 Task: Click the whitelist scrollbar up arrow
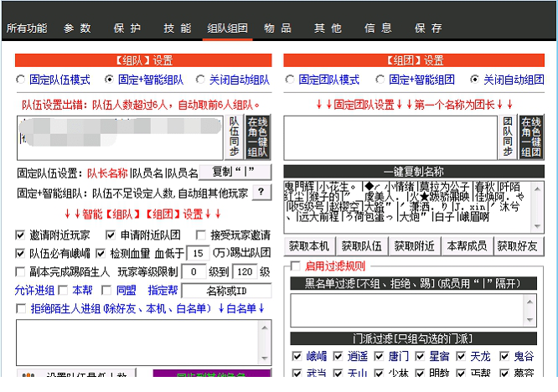265,328
